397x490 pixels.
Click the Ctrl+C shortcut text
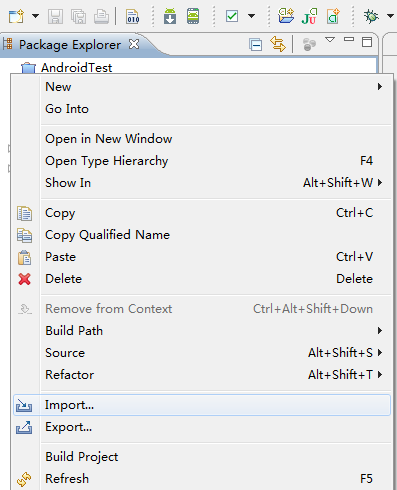click(x=354, y=213)
